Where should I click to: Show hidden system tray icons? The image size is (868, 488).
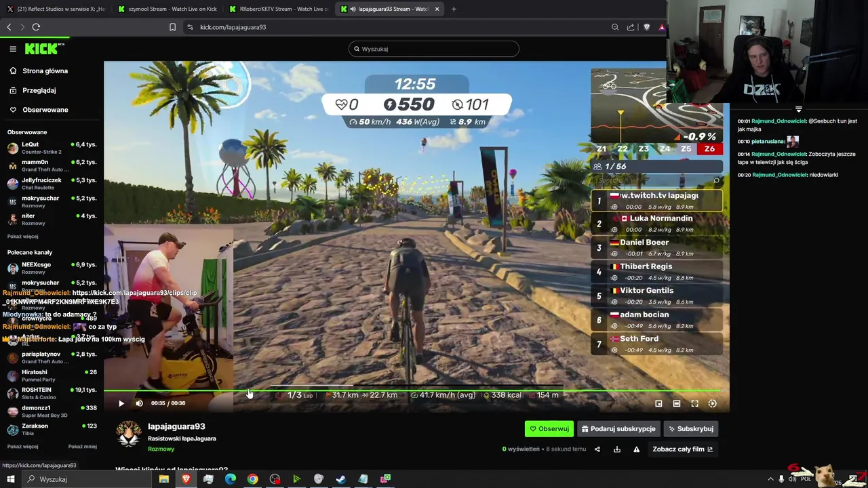coord(770,479)
